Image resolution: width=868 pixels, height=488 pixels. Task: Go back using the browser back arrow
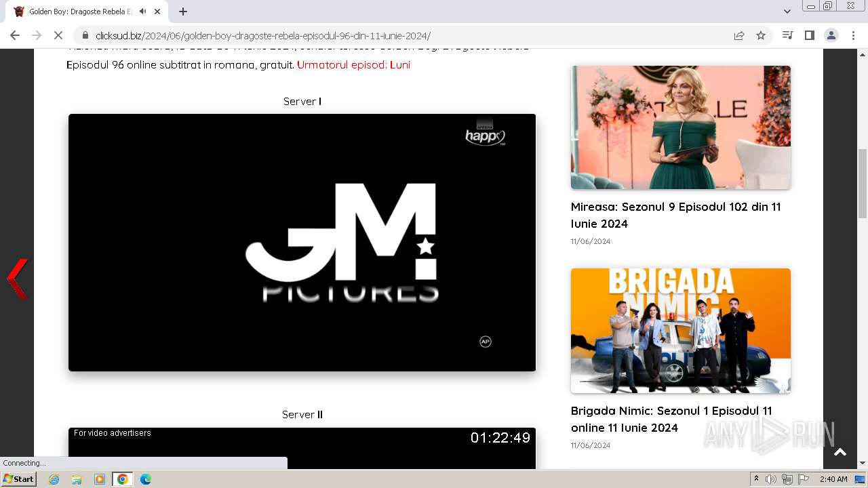(x=15, y=35)
